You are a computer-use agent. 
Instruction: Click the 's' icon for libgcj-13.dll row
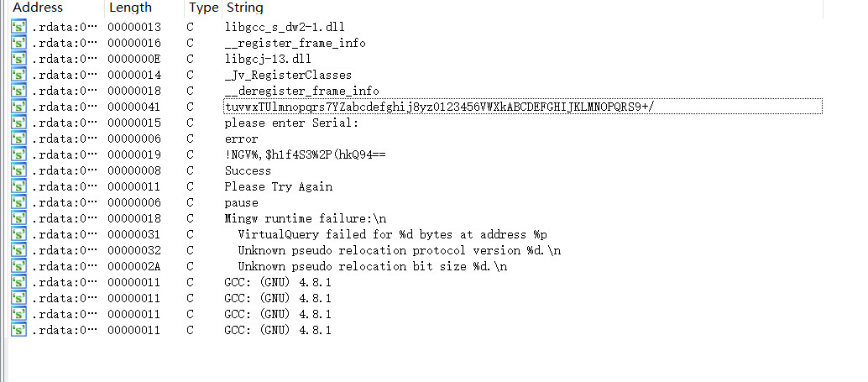coord(18,59)
